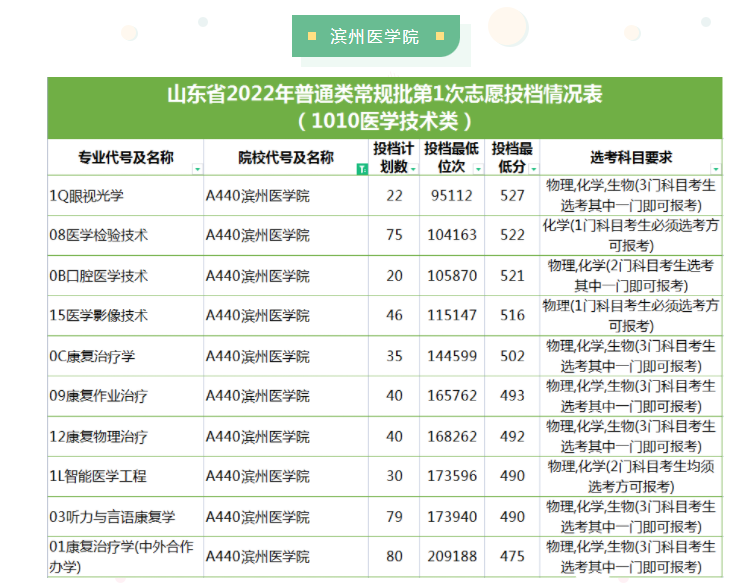The width and height of the screenshot is (749, 583).
Task: Click the 滨州医学院 green title banner
Action: point(375,36)
